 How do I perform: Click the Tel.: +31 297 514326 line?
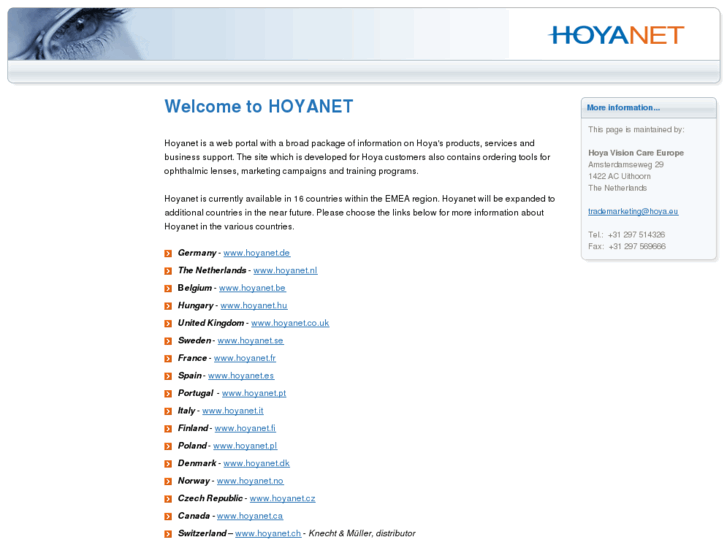tap(626, 235)
